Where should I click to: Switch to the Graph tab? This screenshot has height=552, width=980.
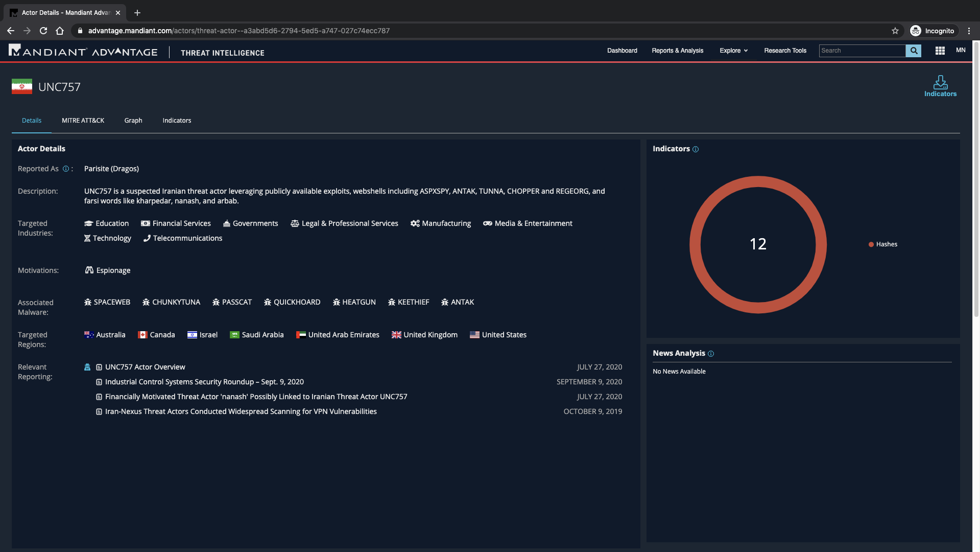click(133, 121)
